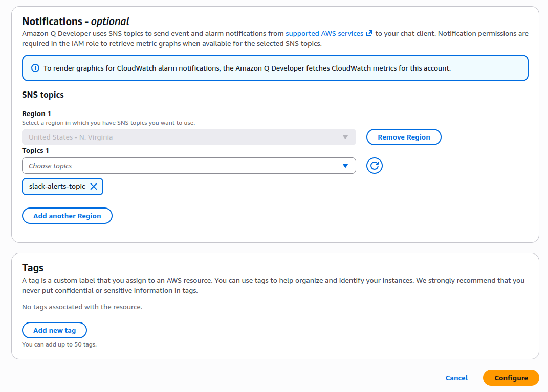Click the Remove Region button

coord(404,137)
